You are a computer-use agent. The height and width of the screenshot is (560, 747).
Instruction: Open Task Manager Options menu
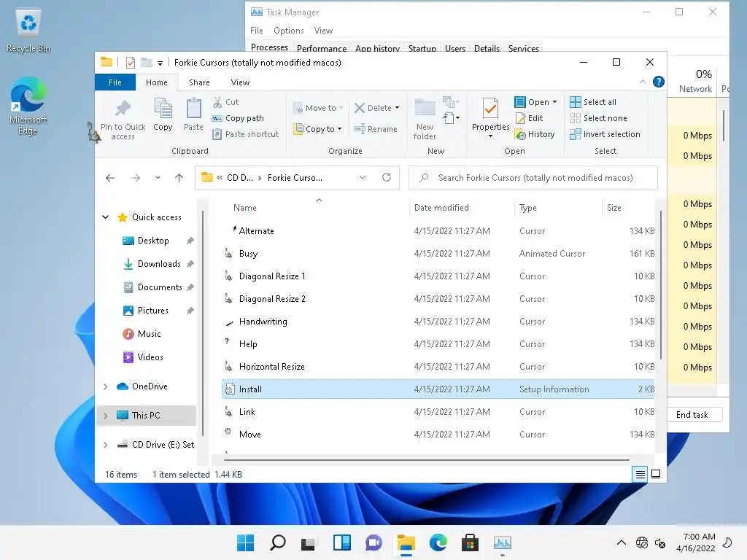click(x=289, y=31)
